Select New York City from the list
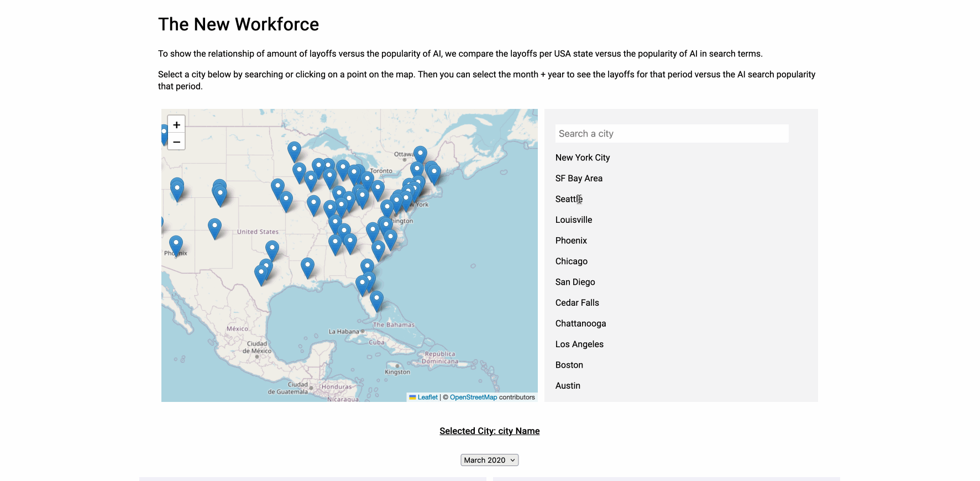The image size is (980, 481). (x=583, y=158)
